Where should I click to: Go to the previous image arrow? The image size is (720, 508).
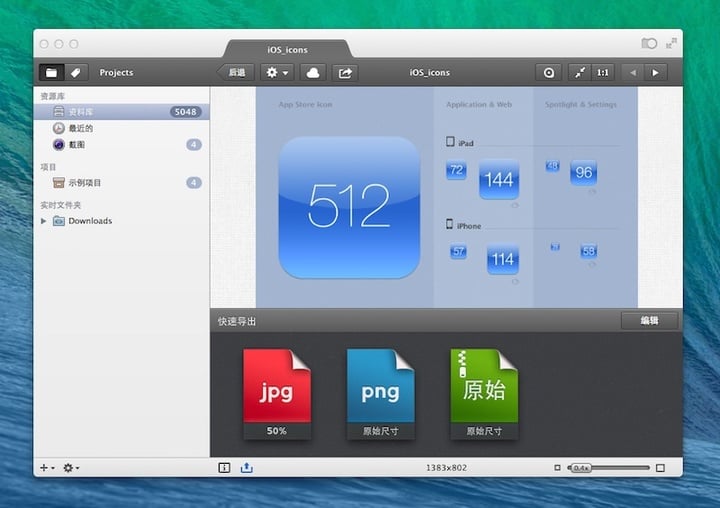(632, 73)
